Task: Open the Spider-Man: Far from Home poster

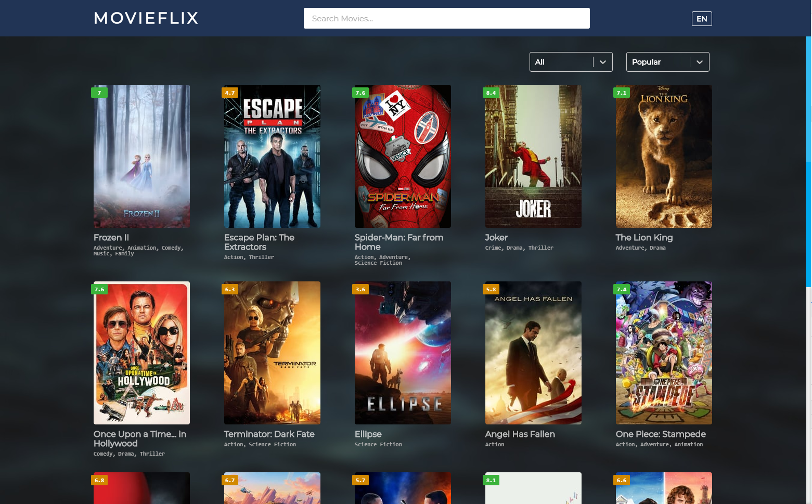Action: (403, 156)
